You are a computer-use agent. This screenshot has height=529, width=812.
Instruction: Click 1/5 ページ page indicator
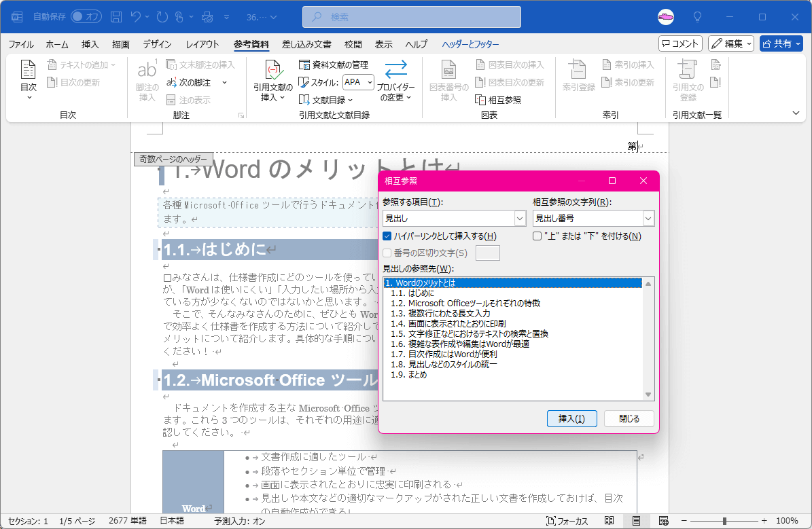[x=77, y=521]
